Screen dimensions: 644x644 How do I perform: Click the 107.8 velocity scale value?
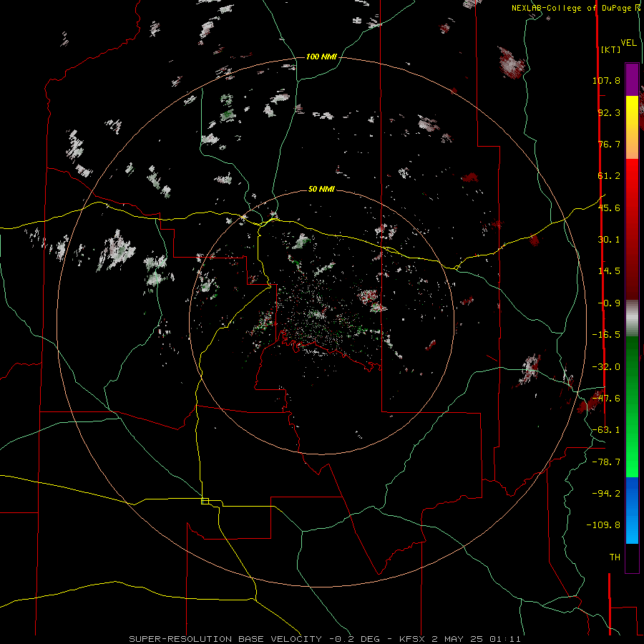tap(606, 80)
